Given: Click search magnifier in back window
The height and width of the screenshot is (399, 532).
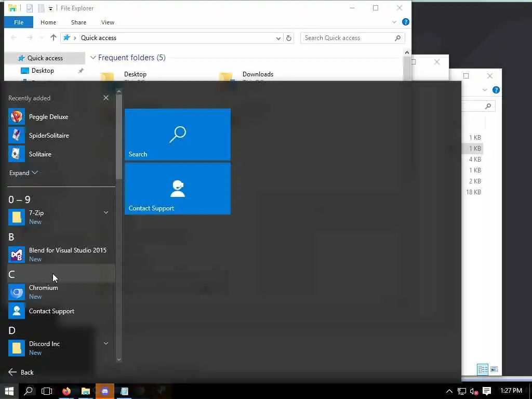Looking at the screenshot, I should [488, 106].
